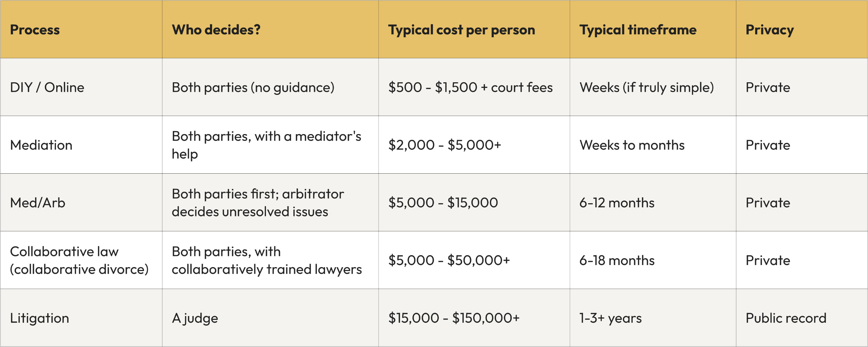The width and height of the screenshot is (868, 347).
Task: Click the 'Typical cost per person' header
Action: point(461,30)
